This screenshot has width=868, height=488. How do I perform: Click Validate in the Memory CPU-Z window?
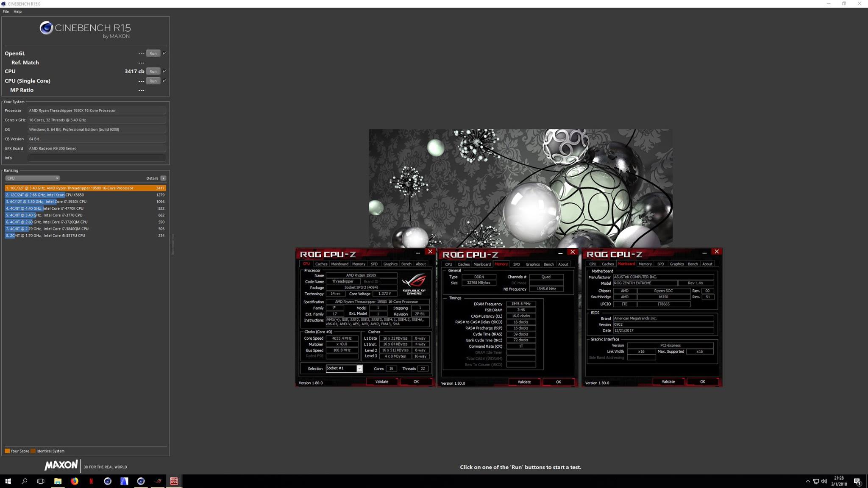click(524, 382)
